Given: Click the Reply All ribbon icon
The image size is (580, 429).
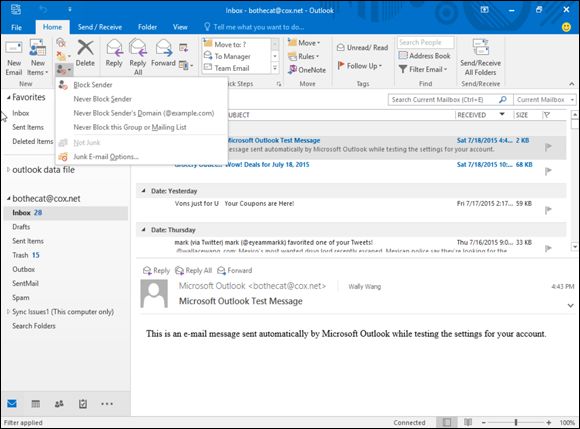Looking at the screenshot, I should point(138,48).
